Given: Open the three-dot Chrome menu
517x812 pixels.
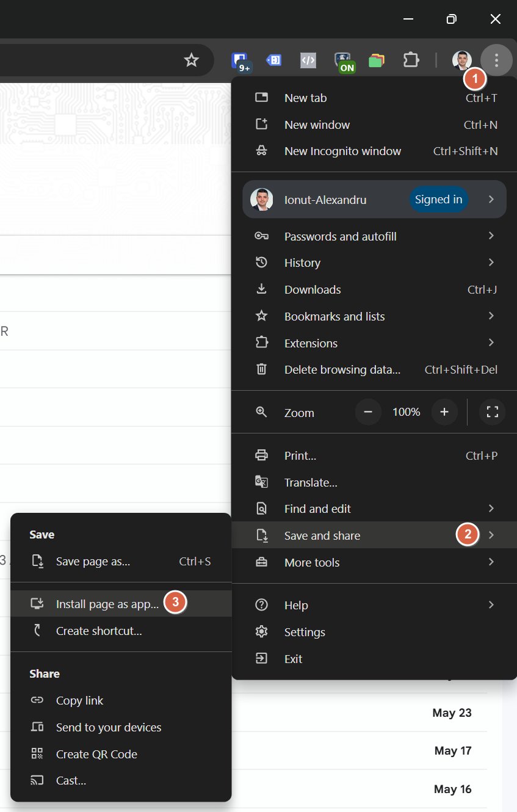Looking at the screenshot, I should 496,60.
